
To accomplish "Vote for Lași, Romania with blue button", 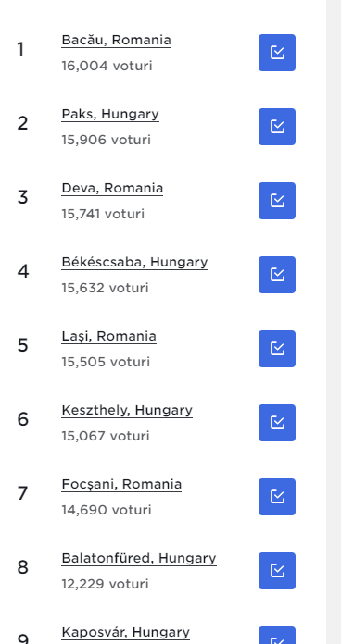I will click(277, 349).
